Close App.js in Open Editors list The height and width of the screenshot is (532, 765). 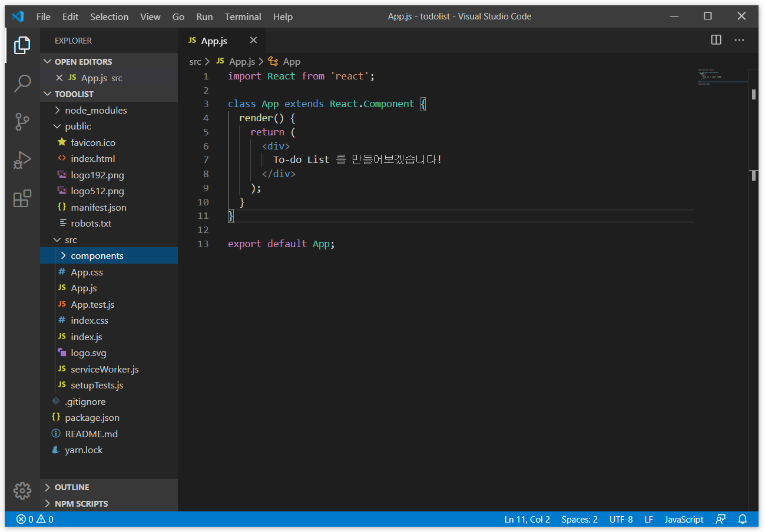59,78
